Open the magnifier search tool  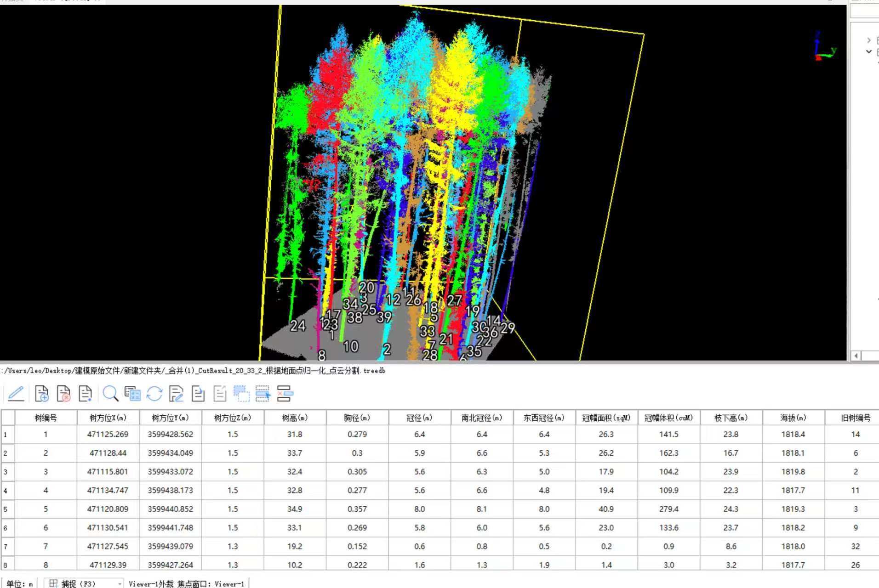coord(110,394)
